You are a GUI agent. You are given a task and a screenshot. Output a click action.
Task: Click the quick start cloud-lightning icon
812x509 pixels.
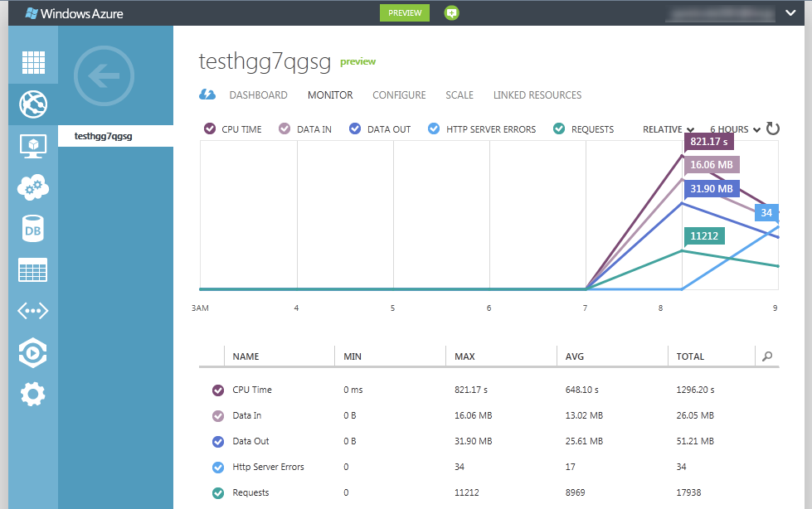click(207, 95)
